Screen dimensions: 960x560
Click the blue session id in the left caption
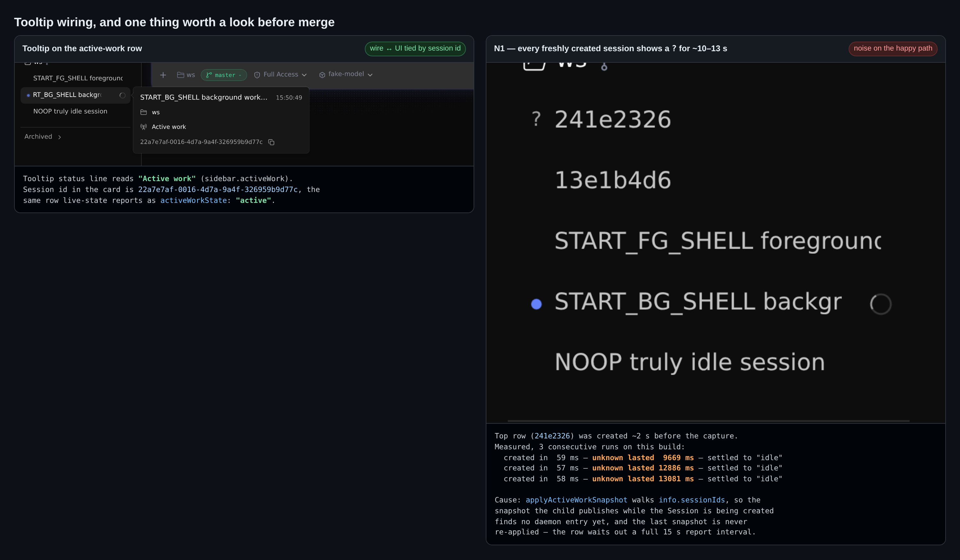(218, 189)
